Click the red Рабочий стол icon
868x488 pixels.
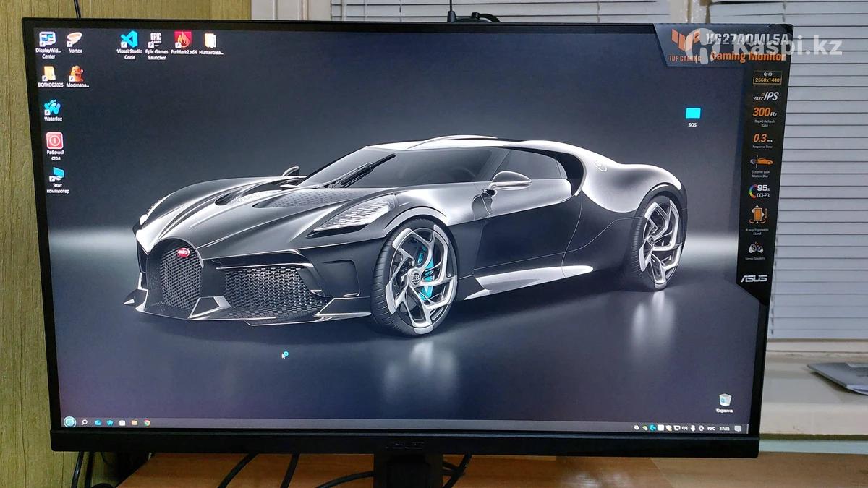(54, 141)
